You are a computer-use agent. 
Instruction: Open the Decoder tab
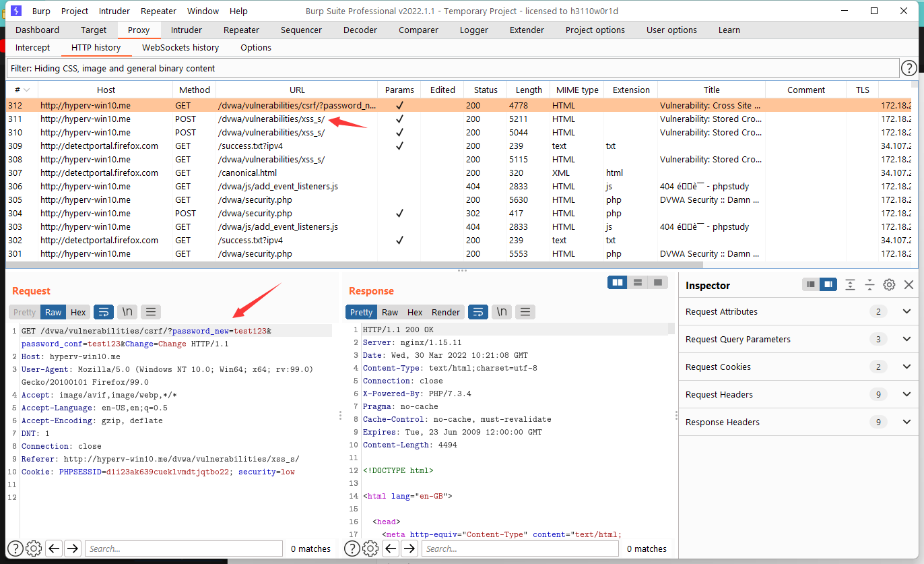[x=361, y=30]
